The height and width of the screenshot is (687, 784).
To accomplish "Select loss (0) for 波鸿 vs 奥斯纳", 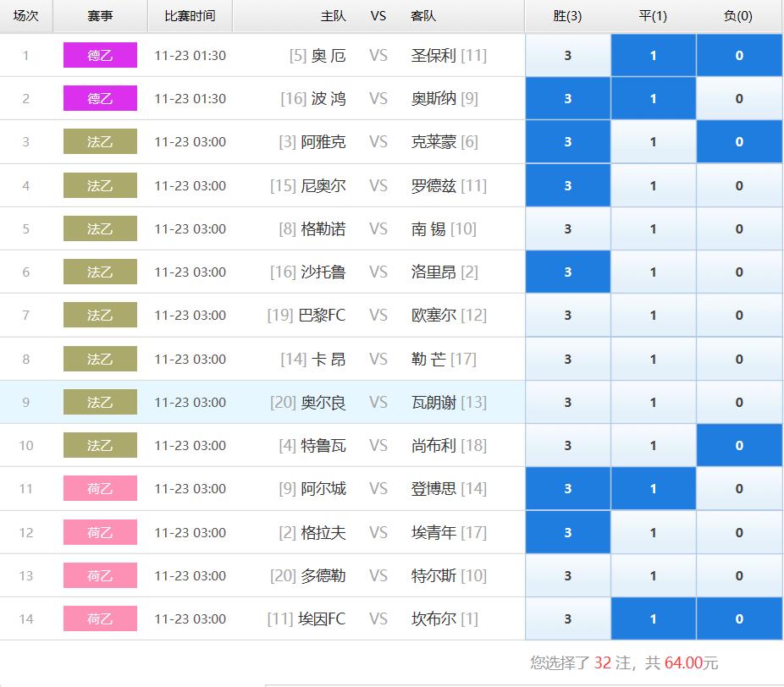I will point(739,98).
